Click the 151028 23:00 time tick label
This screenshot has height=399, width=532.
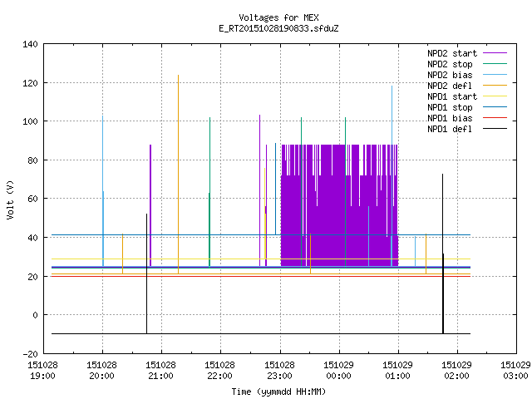tap(279, 371)
